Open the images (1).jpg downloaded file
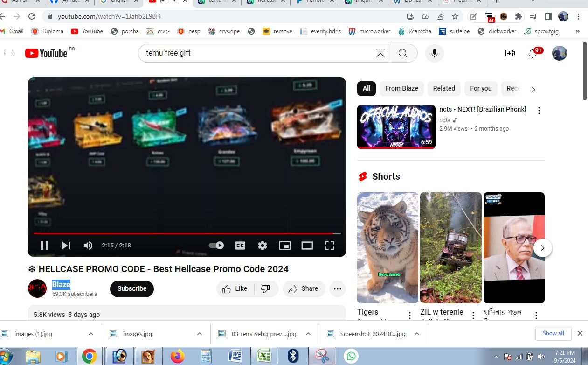 [x=33, y=334]
